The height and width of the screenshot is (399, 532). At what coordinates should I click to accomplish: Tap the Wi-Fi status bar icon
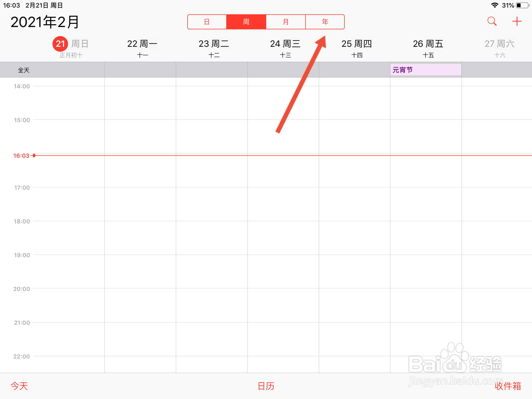495,5
